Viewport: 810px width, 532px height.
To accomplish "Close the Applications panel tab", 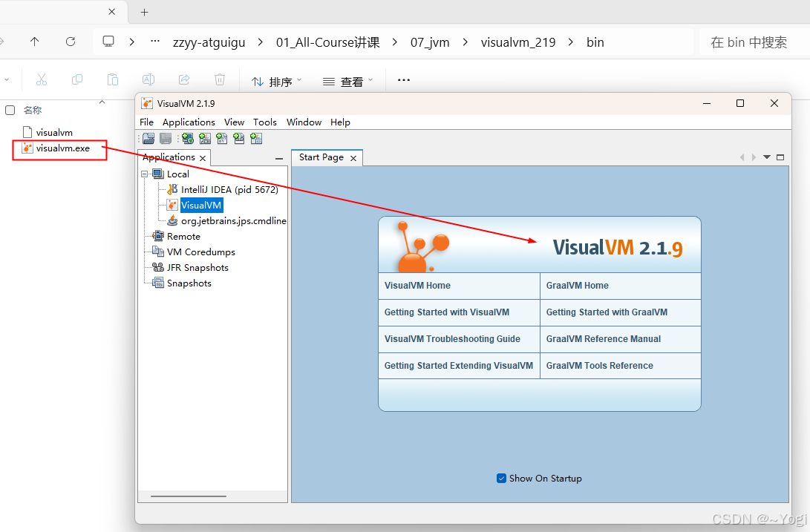I will (x=203, y=158).
